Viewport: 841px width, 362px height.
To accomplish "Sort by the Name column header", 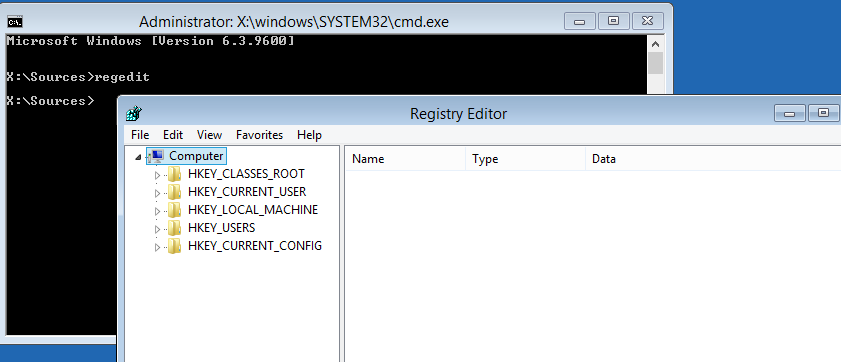I will 405,159.
